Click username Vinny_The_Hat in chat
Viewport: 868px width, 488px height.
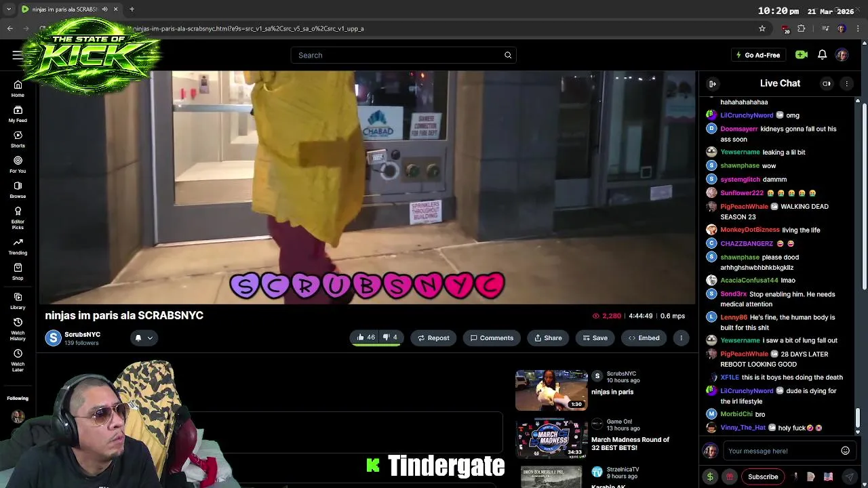tap(743, 428)
